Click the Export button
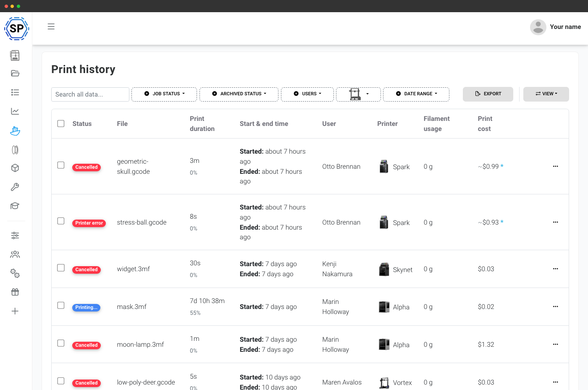 pyautogui.click(x=488, y=94)
